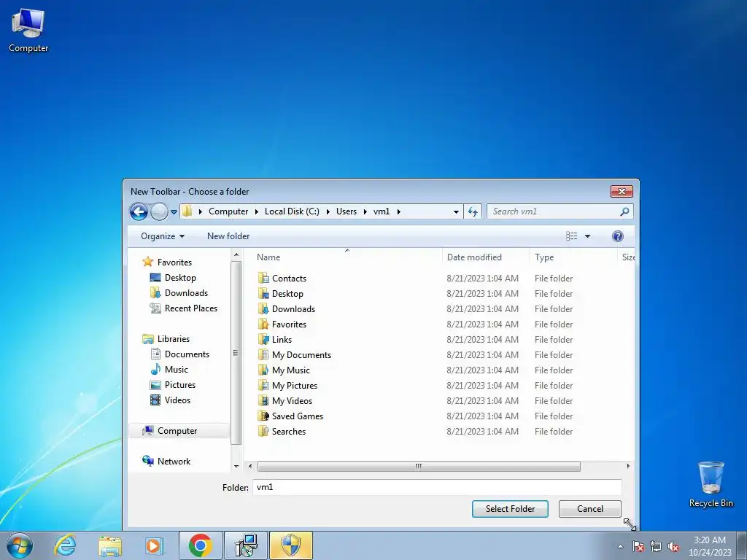Open the Recycle Bin on desktop
747x560 pixels.
[x=711, y=484]
